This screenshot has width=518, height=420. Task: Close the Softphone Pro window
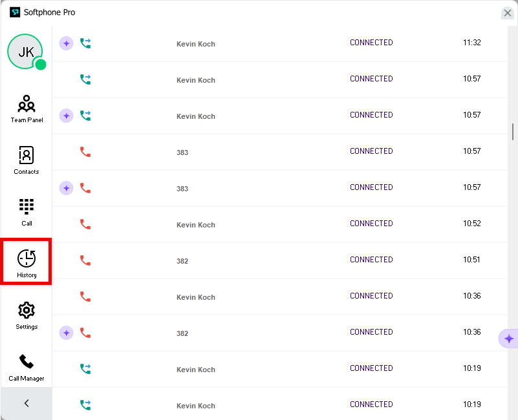508,13
